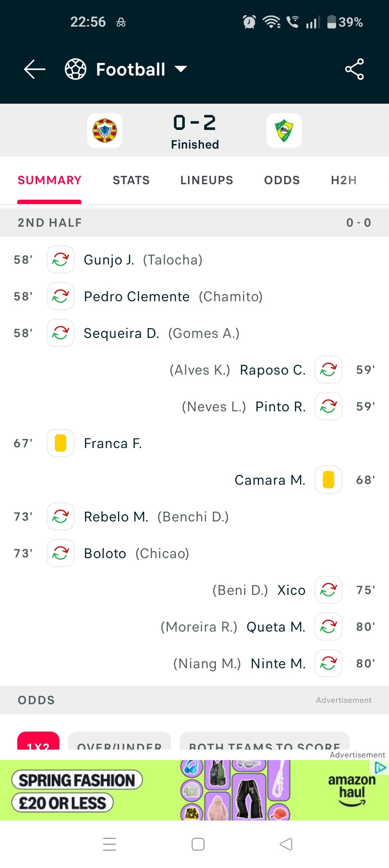Tap Franca F. yellow card icon
This screenshot has width=389, height=868.
pos(61,443)
